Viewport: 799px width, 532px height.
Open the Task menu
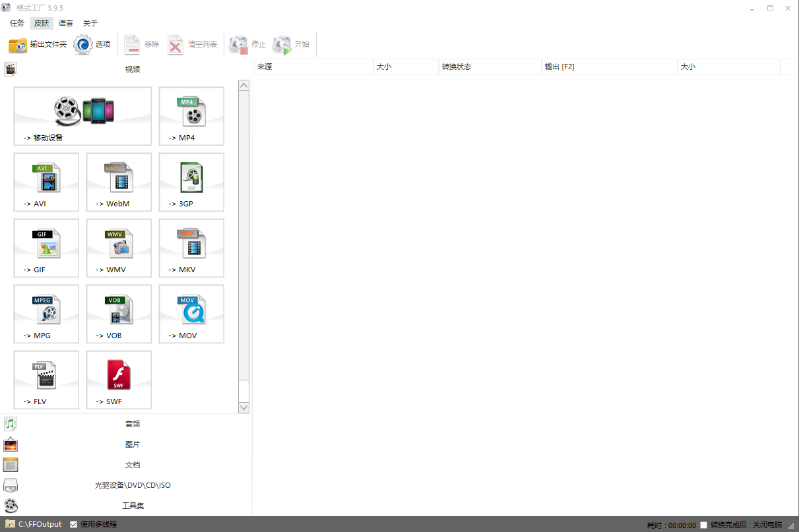tap(17, 23)
